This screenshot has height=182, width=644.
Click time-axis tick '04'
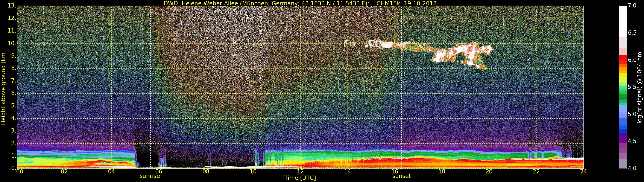pos(111,172)
